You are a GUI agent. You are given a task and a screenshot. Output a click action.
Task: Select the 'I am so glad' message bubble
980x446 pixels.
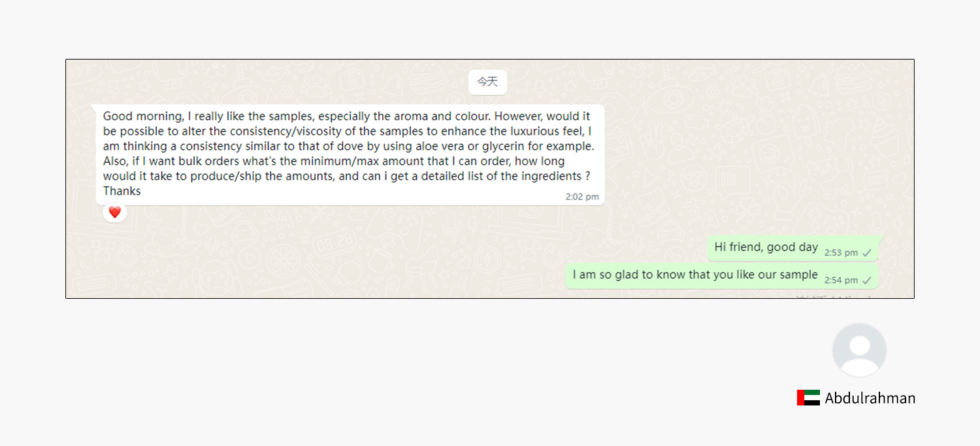point(722,276)
